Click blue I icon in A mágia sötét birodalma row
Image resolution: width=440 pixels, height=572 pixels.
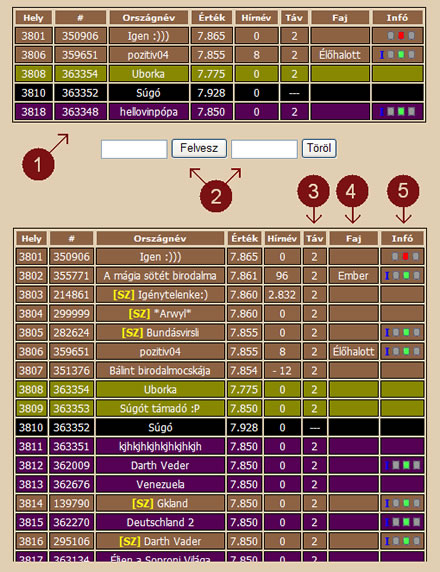387,276
